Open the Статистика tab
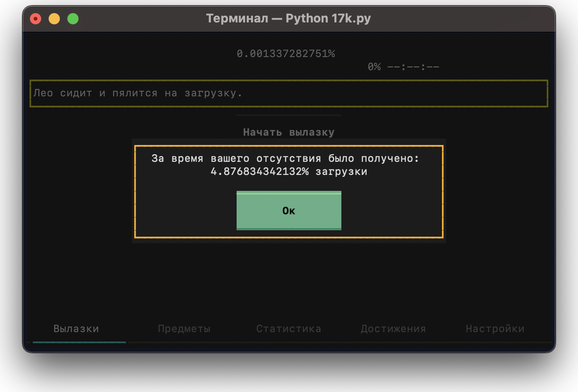This screenshot has width=578, height=392. click(x=288, y=329)
